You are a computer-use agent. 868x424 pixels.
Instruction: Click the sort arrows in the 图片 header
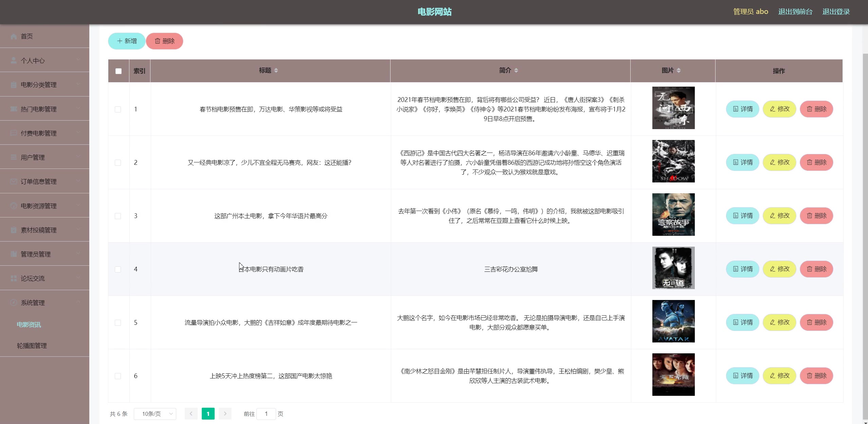pos(679,70)
